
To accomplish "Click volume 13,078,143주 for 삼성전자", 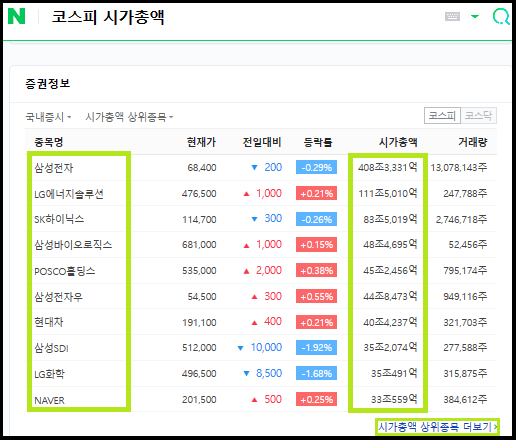I will tap(459, 167).
